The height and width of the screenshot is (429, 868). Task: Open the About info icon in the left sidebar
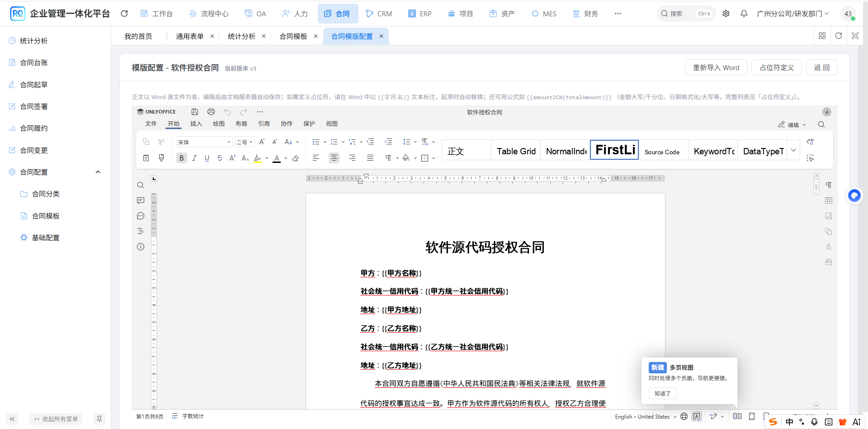[141, 247]
